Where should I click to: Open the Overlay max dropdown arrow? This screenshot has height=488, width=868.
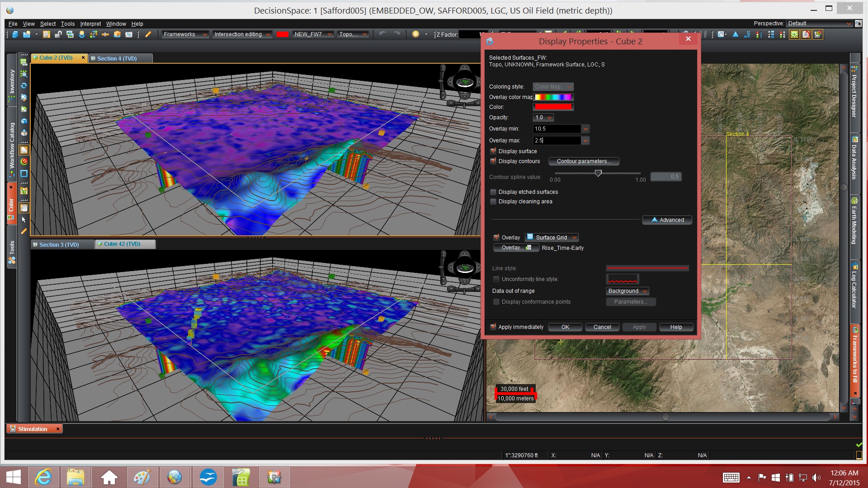(585, 141)
